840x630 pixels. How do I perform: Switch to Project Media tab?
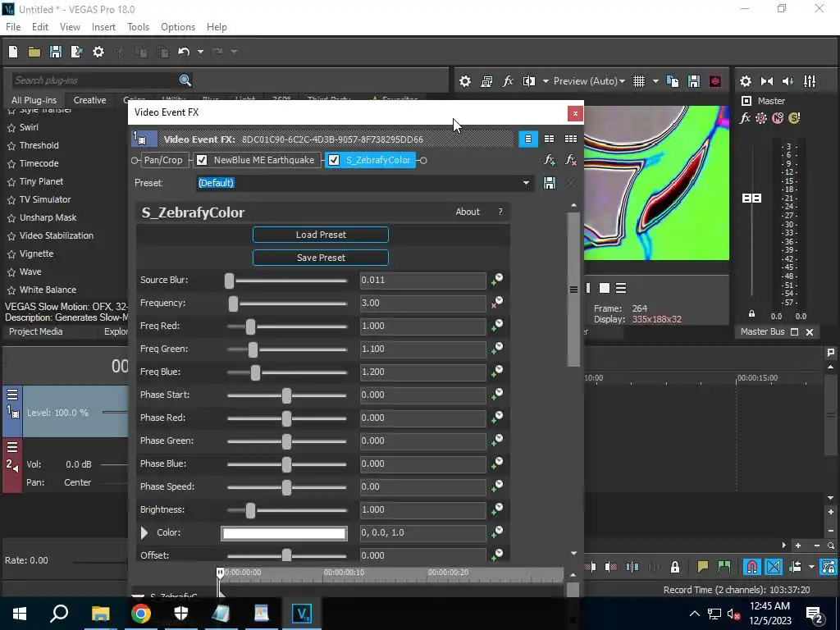click(x=36, y=331)
